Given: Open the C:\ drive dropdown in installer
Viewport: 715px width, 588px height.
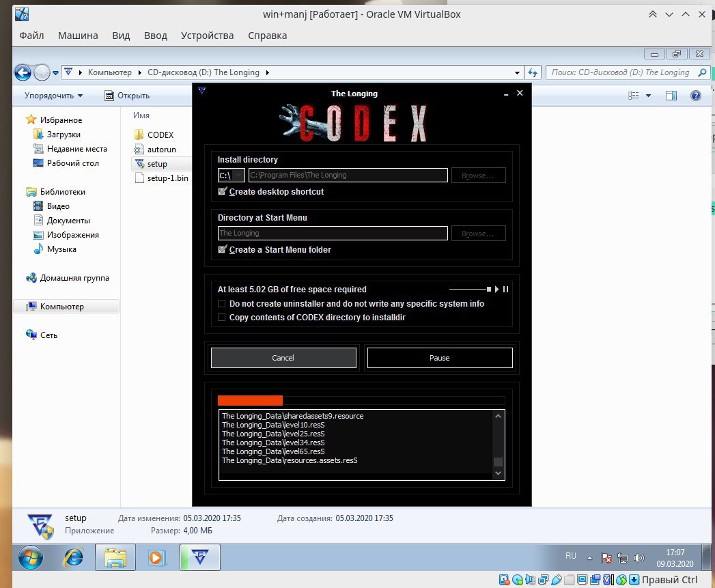Looking at the screenshot, I should 232,175.
